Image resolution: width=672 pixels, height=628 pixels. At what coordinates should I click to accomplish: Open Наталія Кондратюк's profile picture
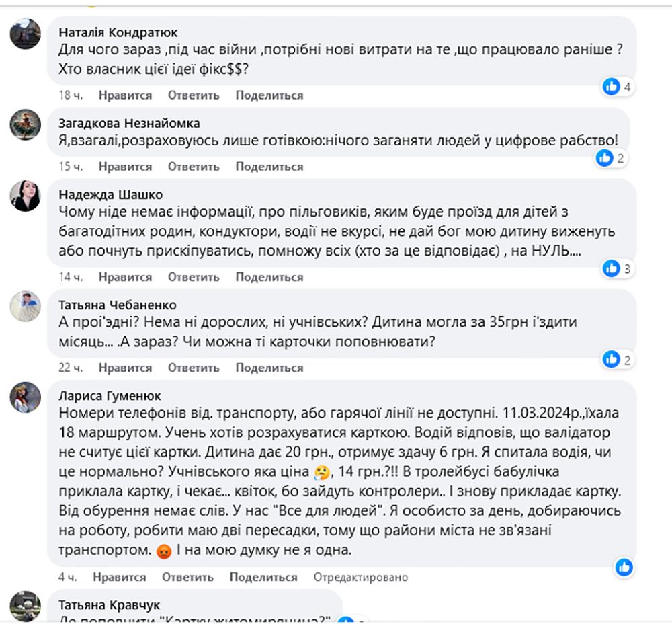tap(25, 32)
